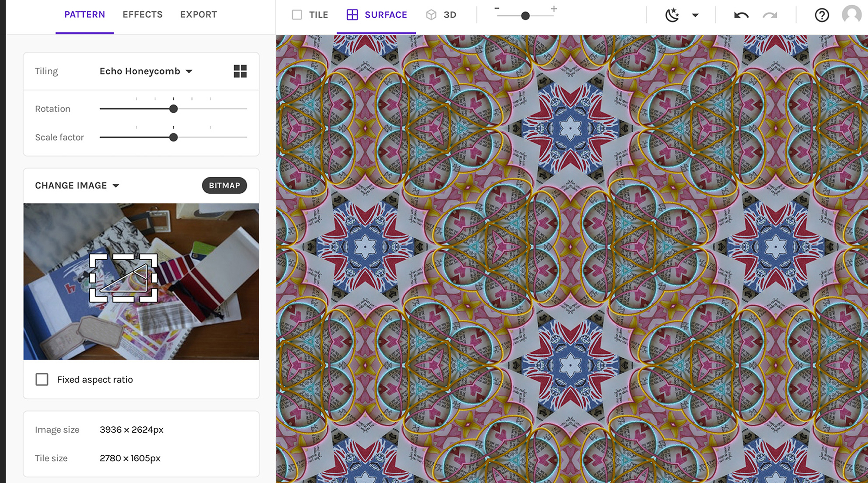Expand the theme mode dropdown arrow
The image size is (868, 483).
tap(695, 15)
